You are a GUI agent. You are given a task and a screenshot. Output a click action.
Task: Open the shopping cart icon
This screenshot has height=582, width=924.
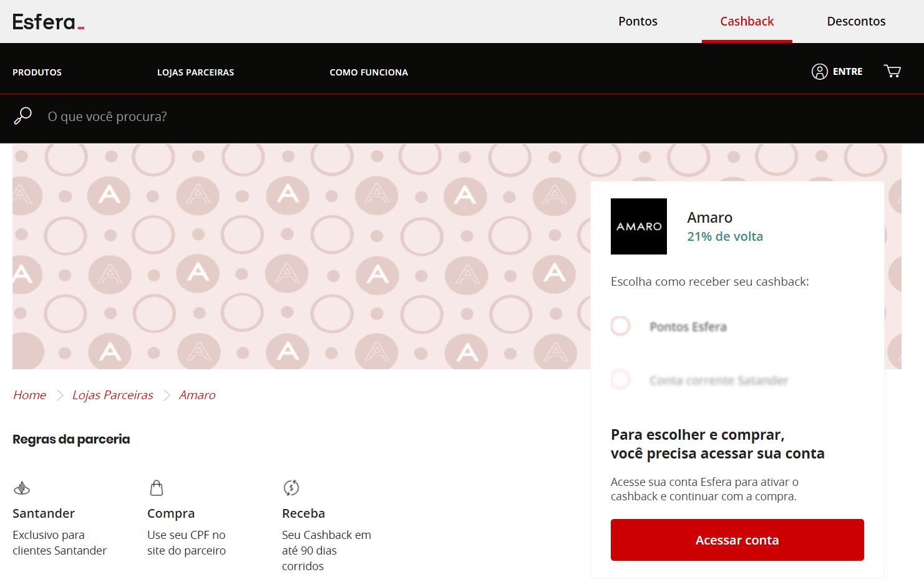click(x=892, y=71)
